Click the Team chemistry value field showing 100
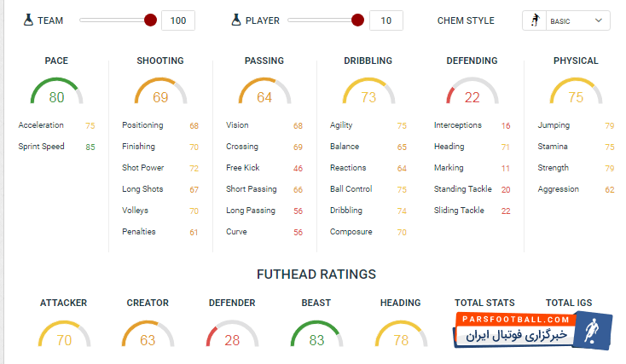Screen dimensions: 626x364 point(178,20)
